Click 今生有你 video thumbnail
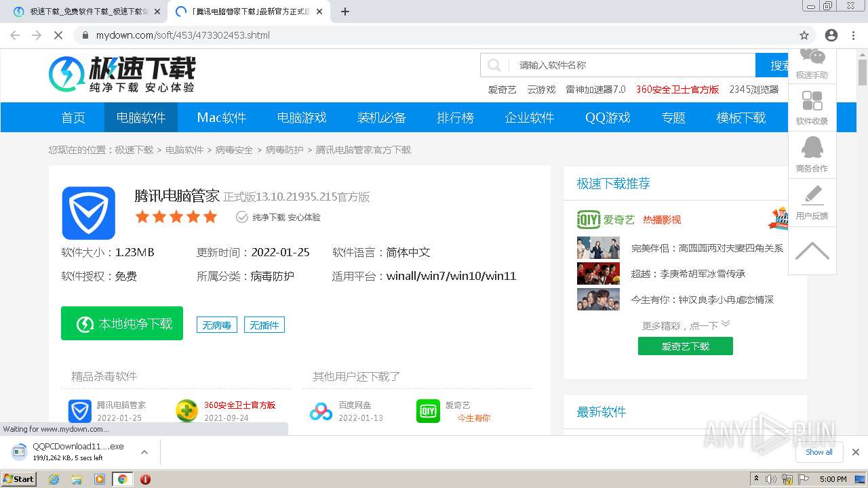868x488 pixels. [598, 299]
